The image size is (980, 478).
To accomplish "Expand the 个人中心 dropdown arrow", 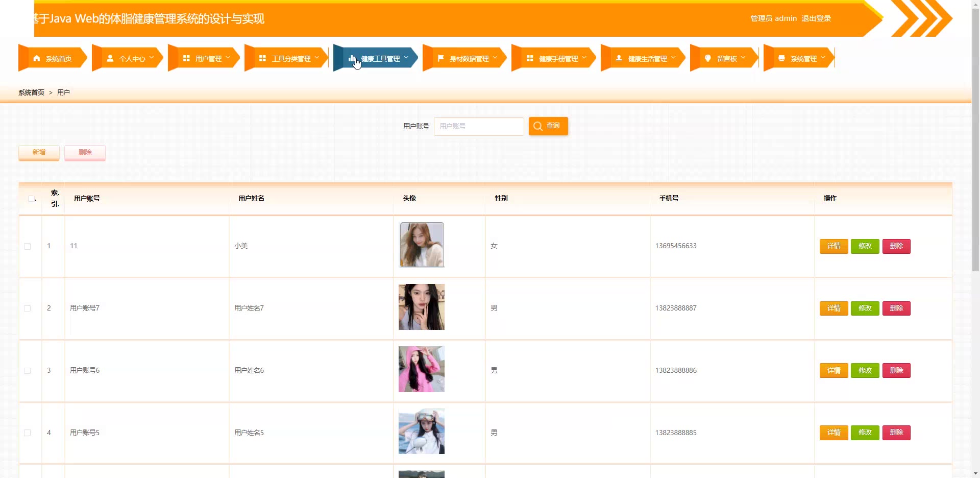I will 152,58.
